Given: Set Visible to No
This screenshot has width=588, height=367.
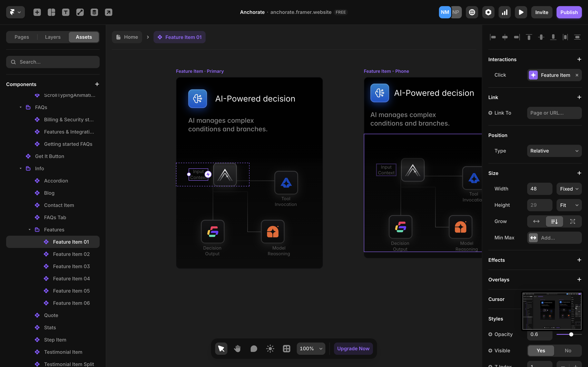Looking at the screenshot, I should click(x=568, y=350).
